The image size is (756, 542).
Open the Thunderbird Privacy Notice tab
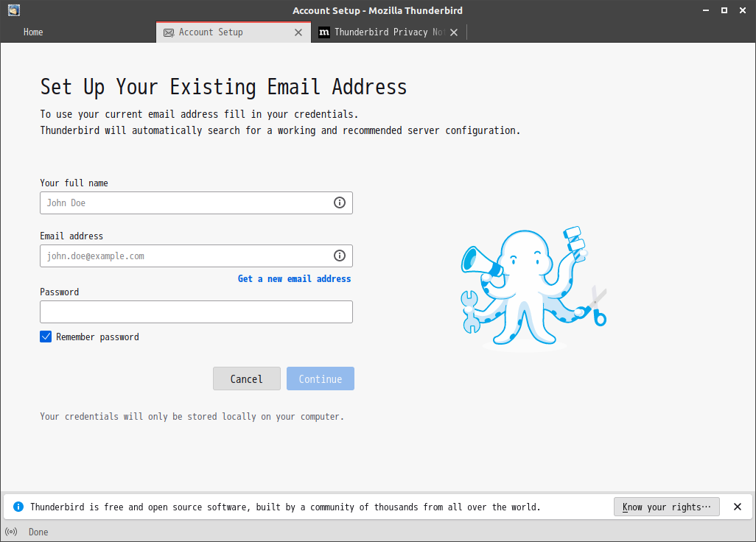tap(388, 32)
